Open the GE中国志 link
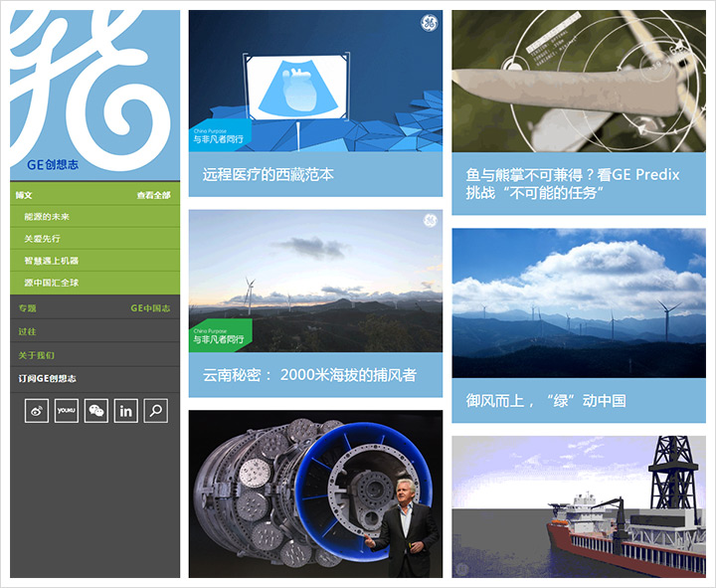 click(x=150, y=308)
